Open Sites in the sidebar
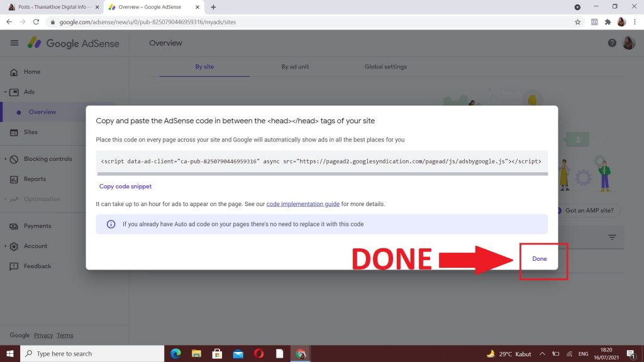 (30, 132)
